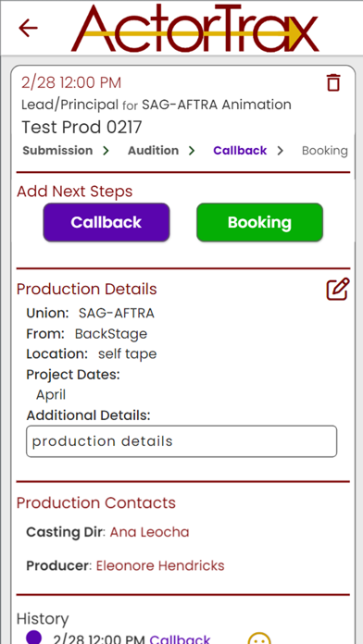The width and height of the screenshot is (363, 644).
Task: Click 'SAG-AFTRA Animation' text
Action: coord(217,105)
